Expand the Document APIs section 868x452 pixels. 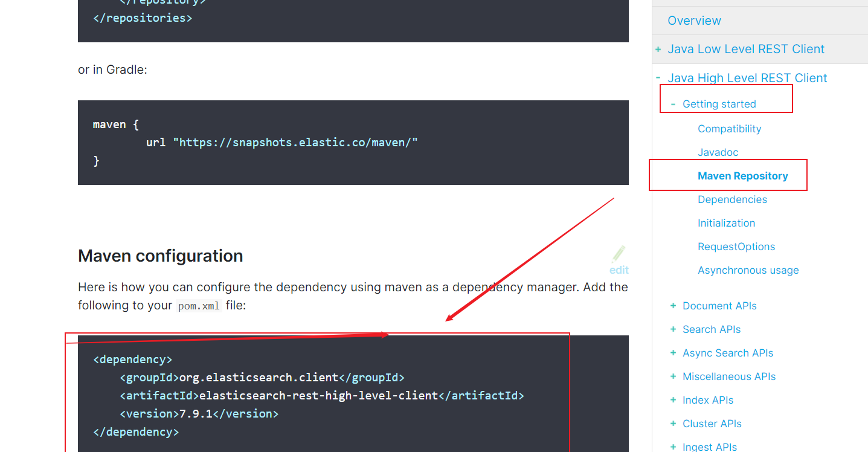pyautogui.click(x=673, y=306)
